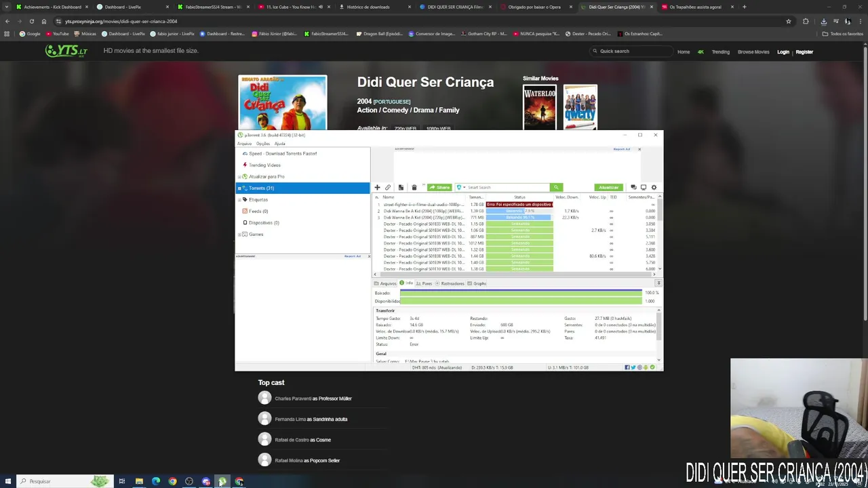Click the Add Torrent plus icon
The height and width of the screenshot is (488, 868).
coord(378,187)
